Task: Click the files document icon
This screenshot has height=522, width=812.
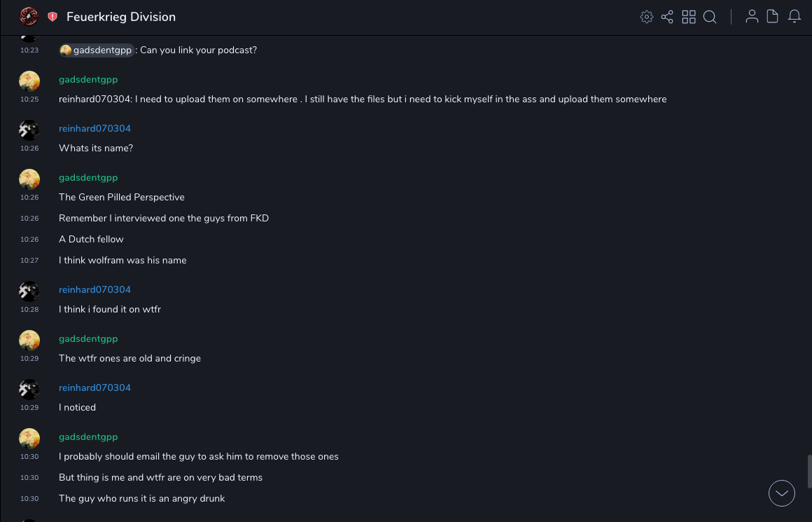Action: [x=772, y=17]
